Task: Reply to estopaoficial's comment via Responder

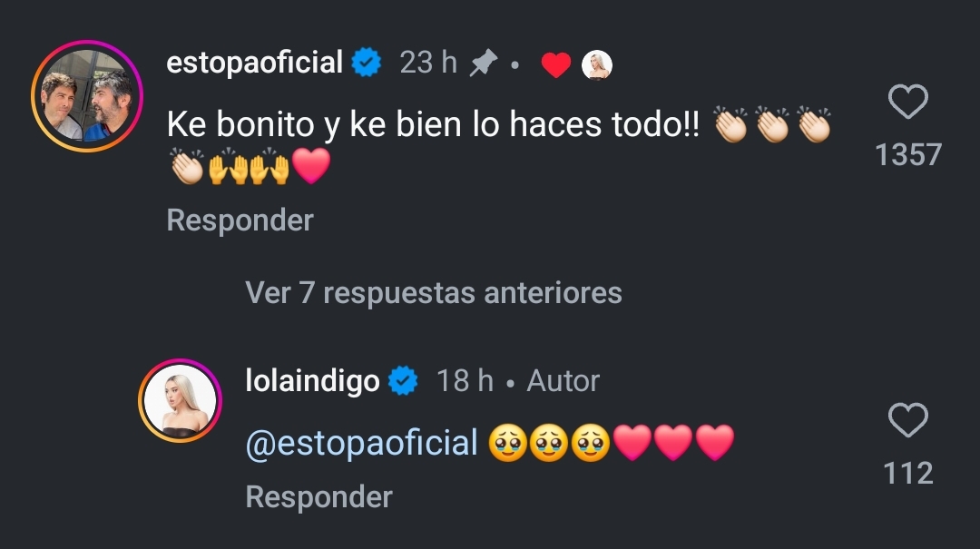Action: [x=240, y=221]
